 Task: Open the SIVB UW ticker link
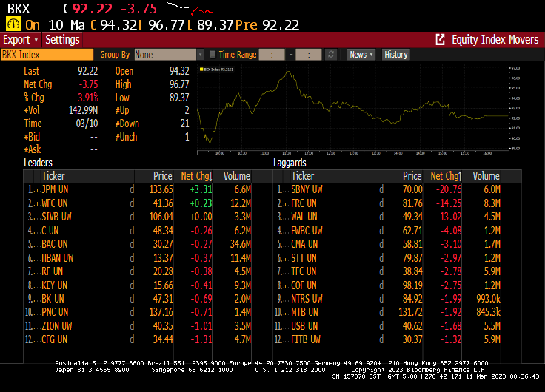(x=57, y=216)
